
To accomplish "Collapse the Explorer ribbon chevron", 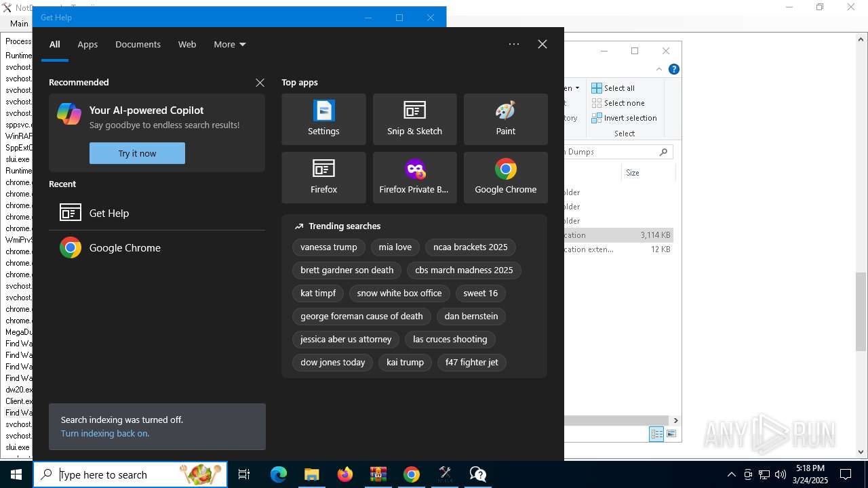I will pyautogui.click(x=659, y=69).
